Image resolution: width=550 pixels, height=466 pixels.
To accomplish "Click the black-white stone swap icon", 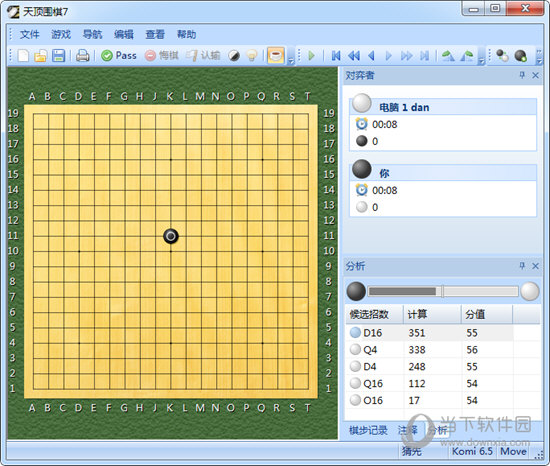I will coord(234,55).
